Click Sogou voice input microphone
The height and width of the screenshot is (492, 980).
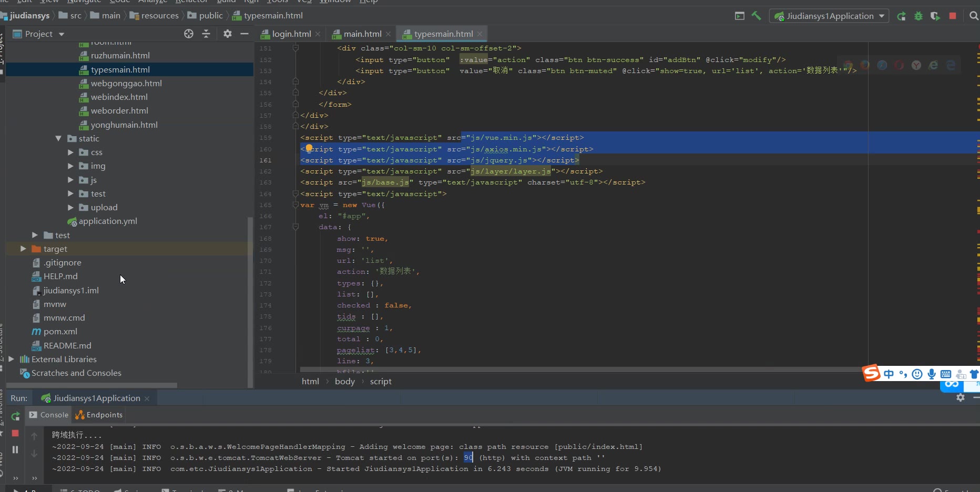(932, 374)
